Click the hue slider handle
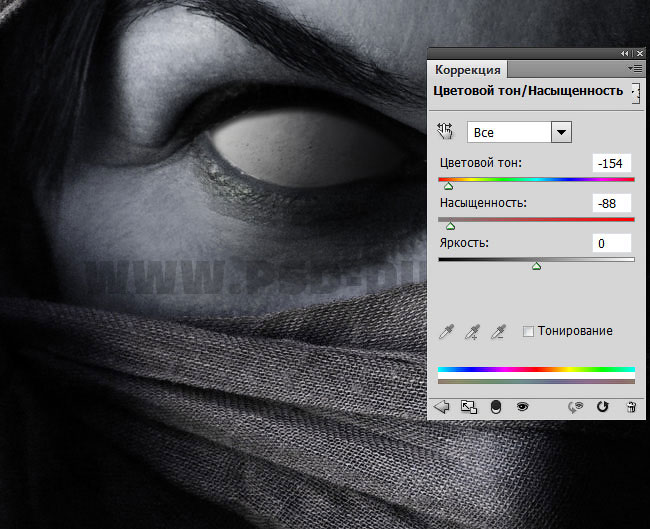The height and width of the screenshot is (529, 650). (449, 187)
